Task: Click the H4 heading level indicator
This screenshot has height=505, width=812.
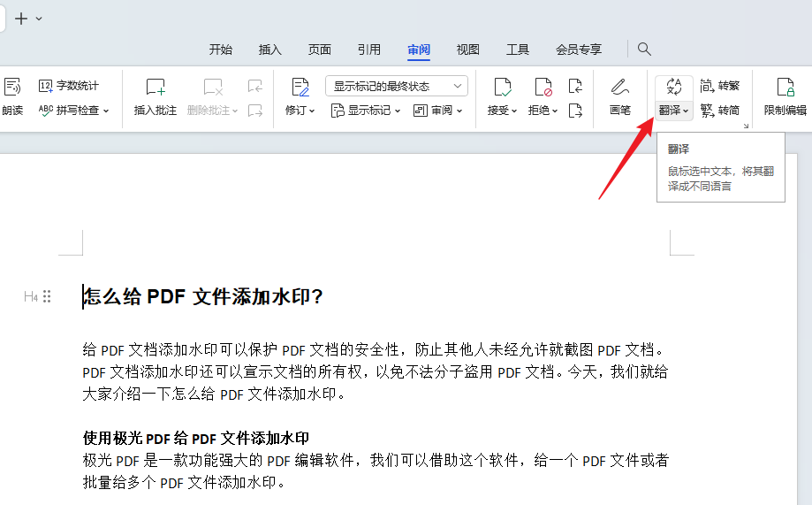Action: 31,296
